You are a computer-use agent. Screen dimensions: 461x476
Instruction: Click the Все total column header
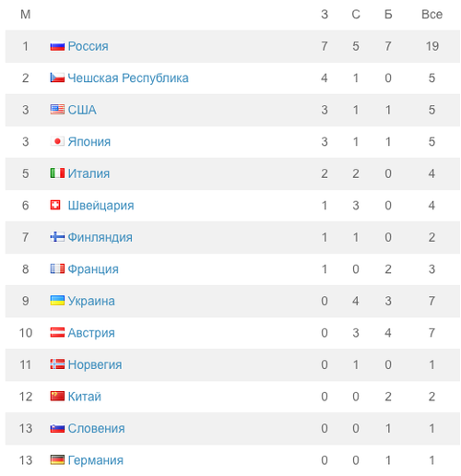[x=431, y=15]
